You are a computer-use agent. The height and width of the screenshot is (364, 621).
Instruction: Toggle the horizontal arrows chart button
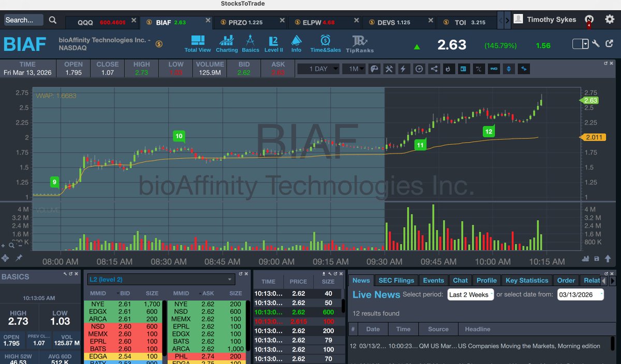(524, 69)
